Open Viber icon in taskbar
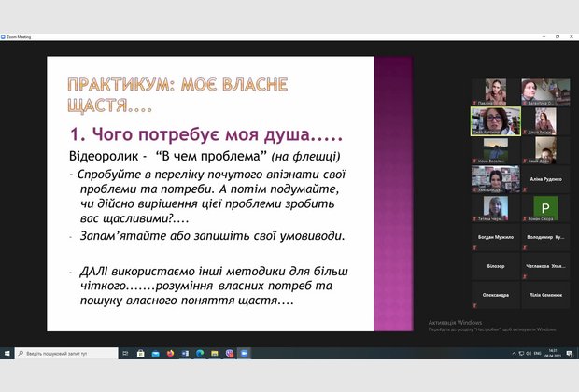579x392 pixels. click(230, 353)
